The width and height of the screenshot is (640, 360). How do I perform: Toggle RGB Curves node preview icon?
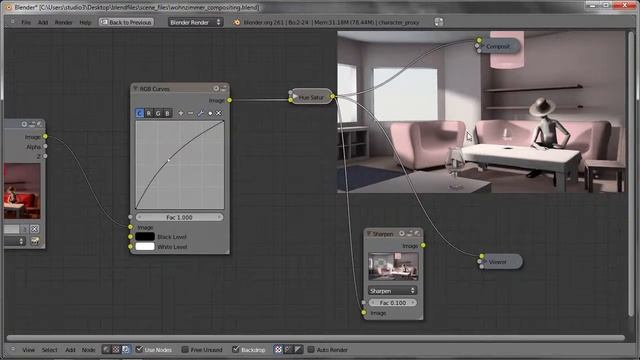coord(216,88)
